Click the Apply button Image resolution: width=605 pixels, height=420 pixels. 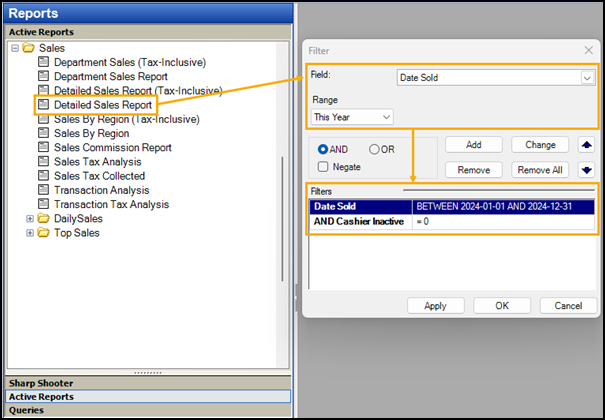click(436, 306)
